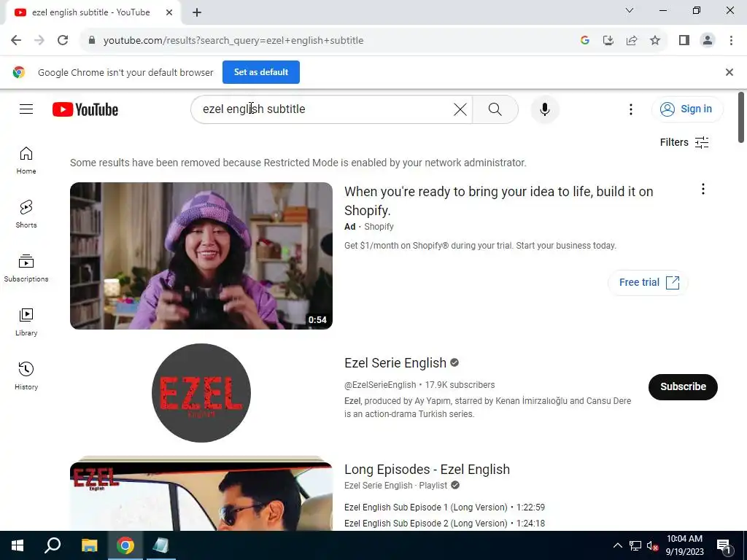Subscribe to Ezel Serie English channel
The height and width of the screenshot is (560, 747).
(x=683, y=386)
